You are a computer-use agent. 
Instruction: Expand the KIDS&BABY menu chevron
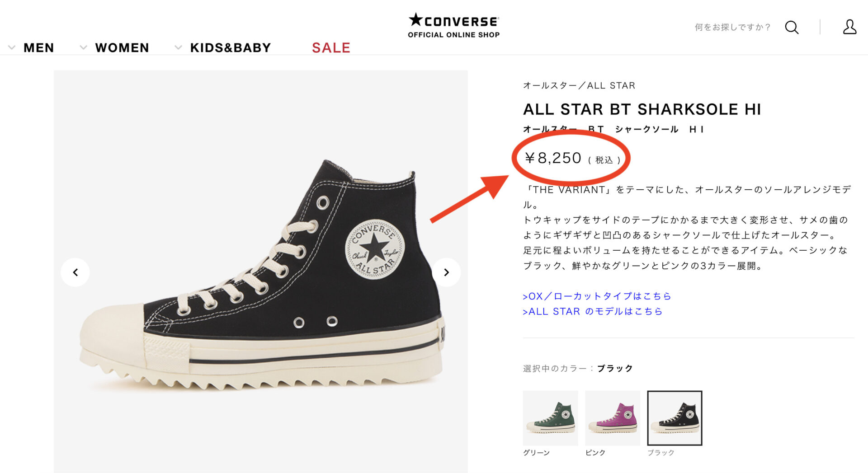coord(178,47)
